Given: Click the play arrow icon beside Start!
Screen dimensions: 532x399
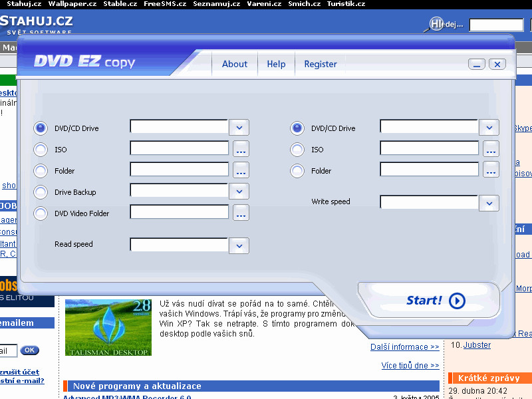Looking at the screenshot, I should pyautogui.click(x=457, y=301).
